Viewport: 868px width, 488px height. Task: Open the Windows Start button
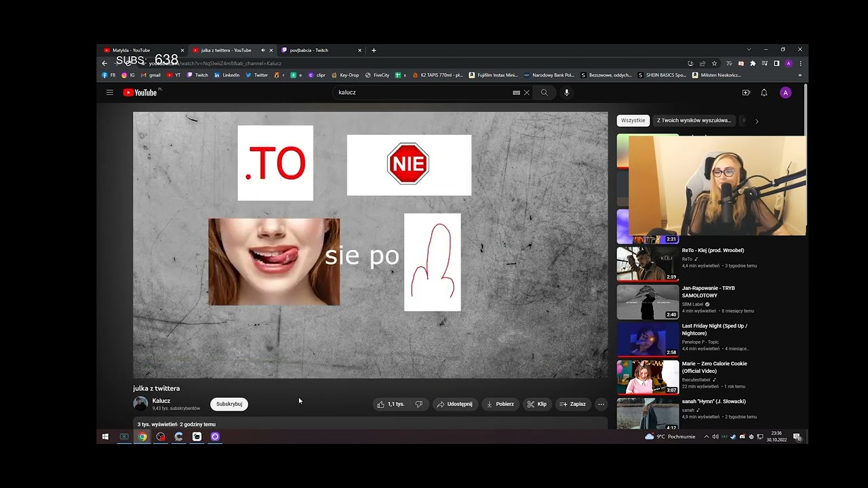(105, 436)
